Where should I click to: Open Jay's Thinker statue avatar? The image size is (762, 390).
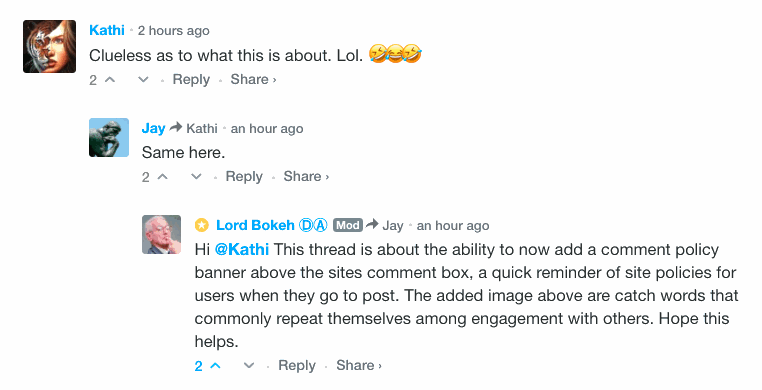[109, 137]
